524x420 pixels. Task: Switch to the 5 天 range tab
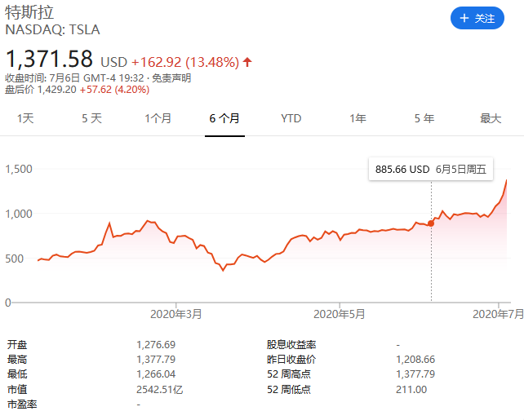tap(91, 118)
